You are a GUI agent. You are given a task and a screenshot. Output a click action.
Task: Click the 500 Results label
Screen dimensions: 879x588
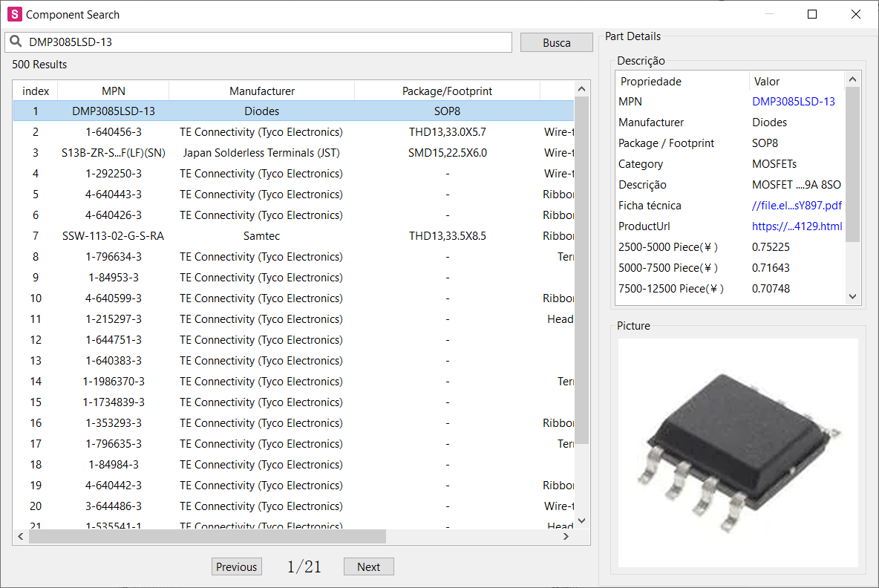(39, 65)
